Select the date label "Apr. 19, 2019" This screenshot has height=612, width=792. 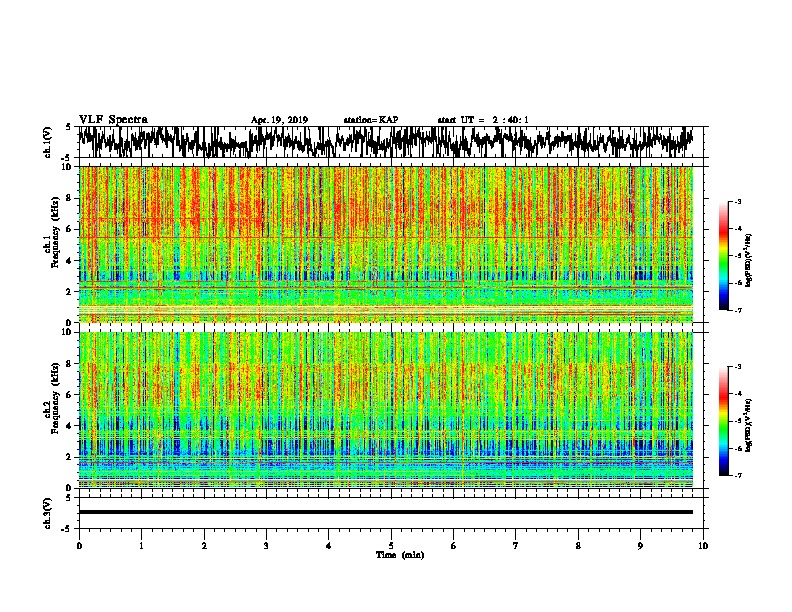point(279,120)
